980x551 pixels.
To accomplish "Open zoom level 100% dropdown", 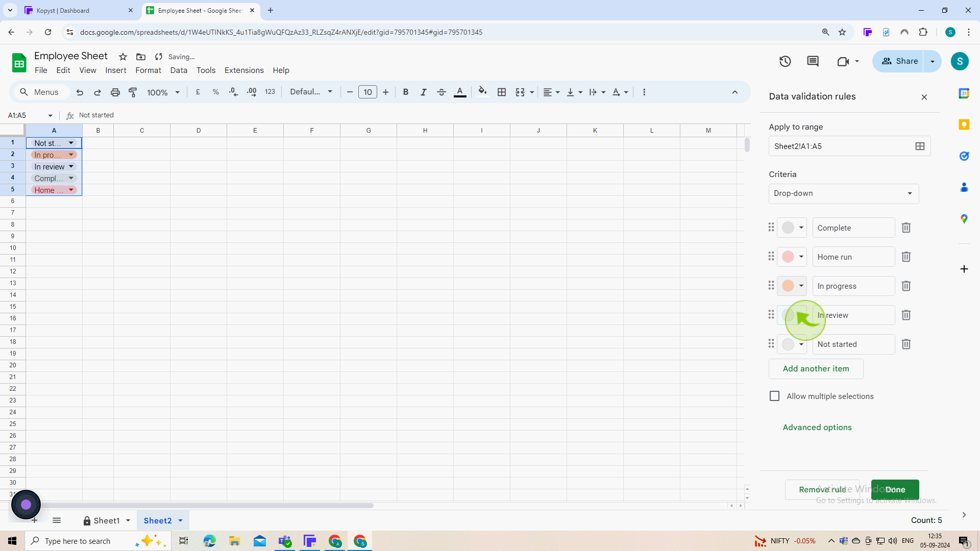I will coord(163,92).
